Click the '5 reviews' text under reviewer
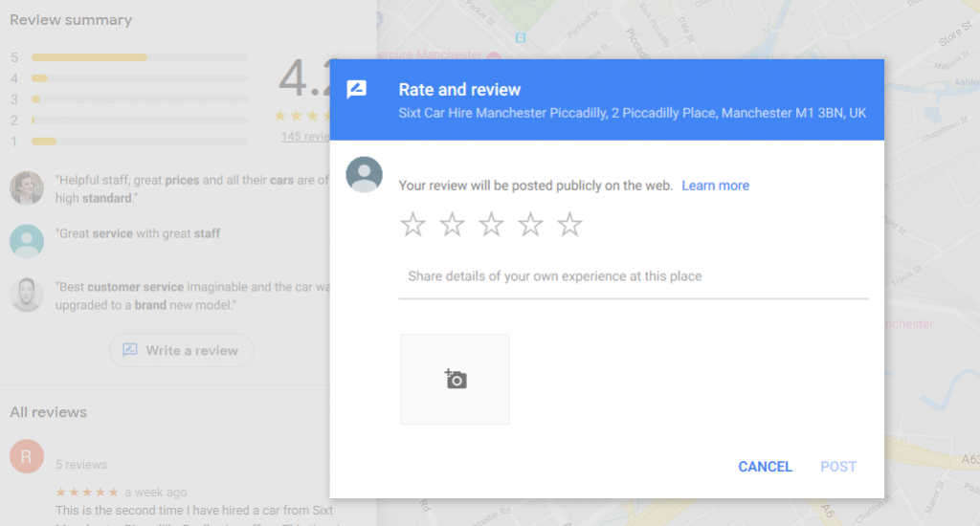Screen dimensions: 980x526 pos(81,465)
